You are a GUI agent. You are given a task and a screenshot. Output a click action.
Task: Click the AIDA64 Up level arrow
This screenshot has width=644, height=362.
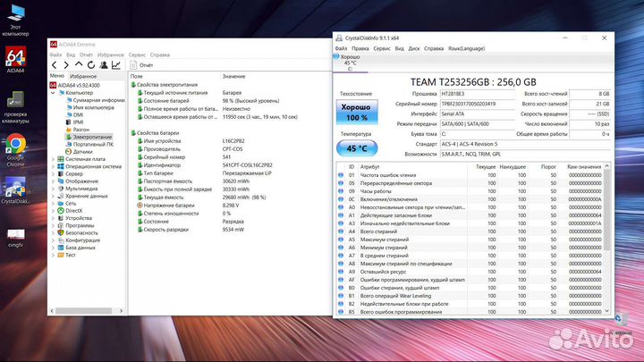click(79, 64)
